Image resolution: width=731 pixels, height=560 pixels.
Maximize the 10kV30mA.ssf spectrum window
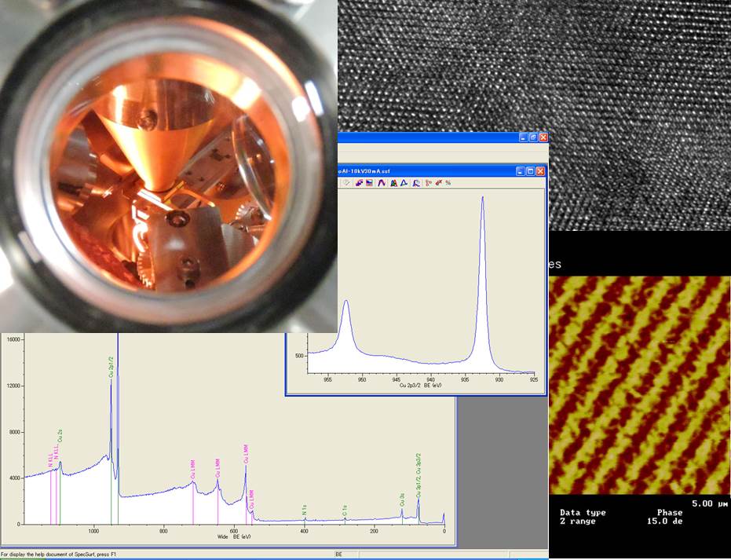530,171
